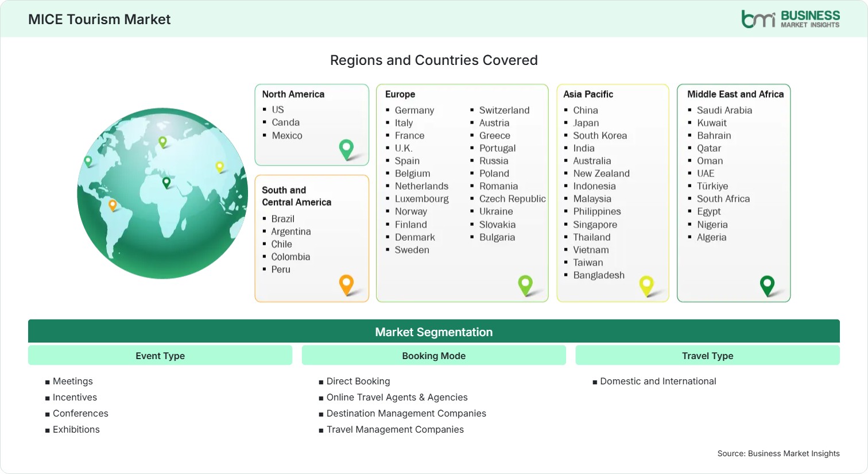Click the yellow pin on the globe over Asia
The height and width of the screenshot is (474, 868).
[x=219, y=167]
